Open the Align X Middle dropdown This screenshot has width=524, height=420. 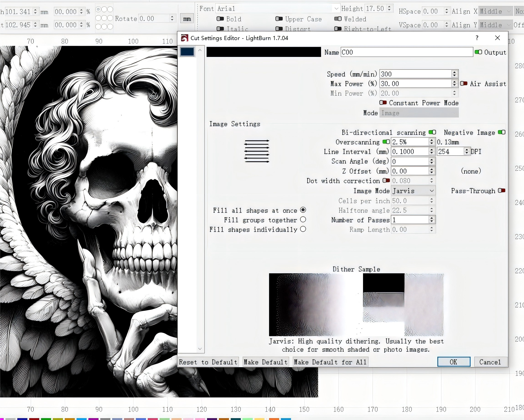(x=495, y=11)
